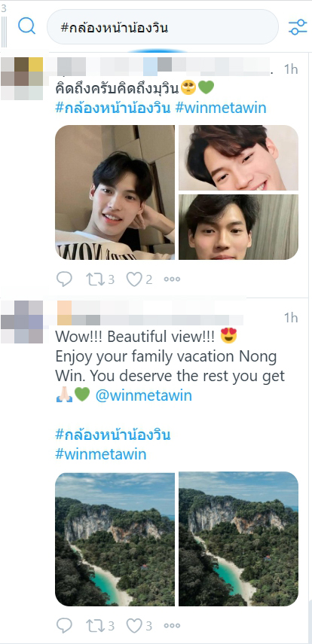Reply to the Beautiful view tweet

tap(64, 626)
